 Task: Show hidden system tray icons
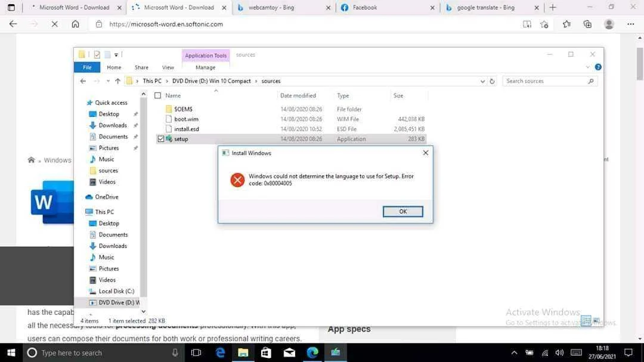[x=514, y=352]
